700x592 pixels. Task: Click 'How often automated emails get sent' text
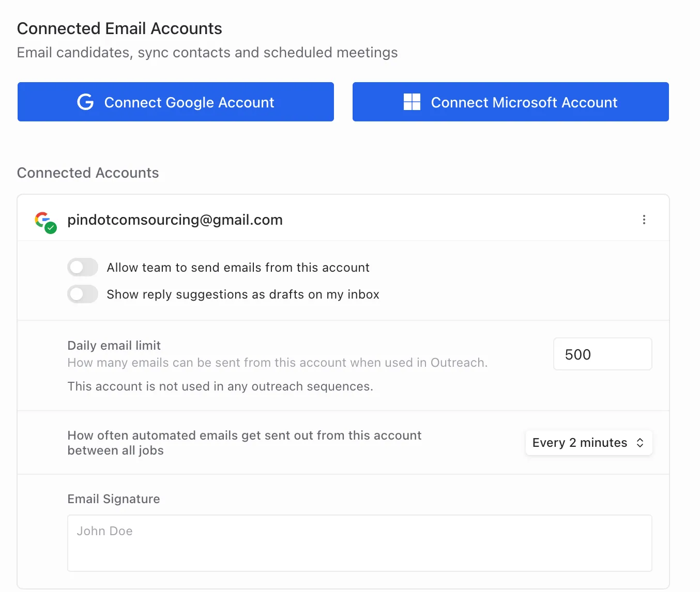tap(245, 443)
